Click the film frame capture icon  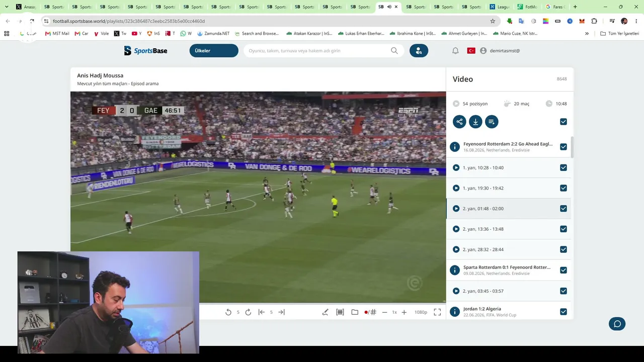click(340, 312)
